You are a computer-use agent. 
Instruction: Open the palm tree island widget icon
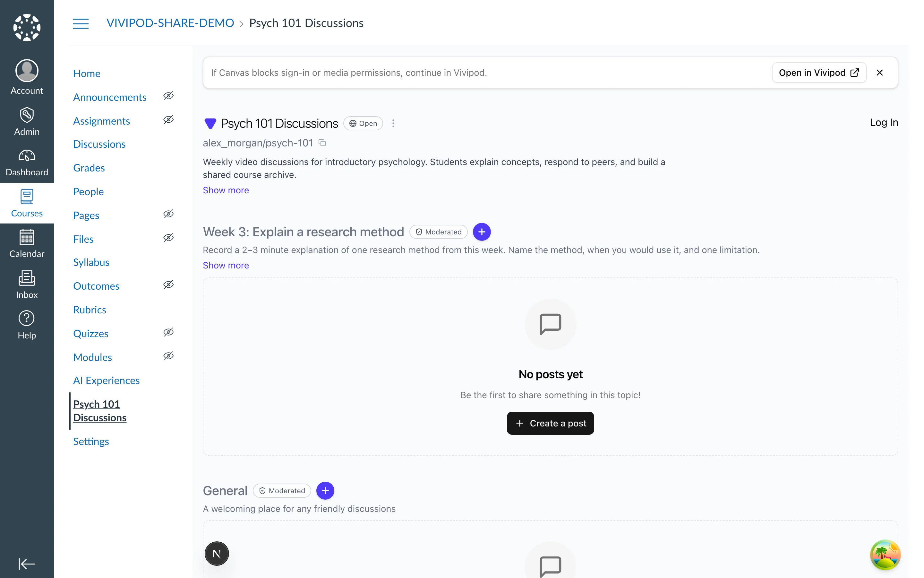tap(886, 555)
